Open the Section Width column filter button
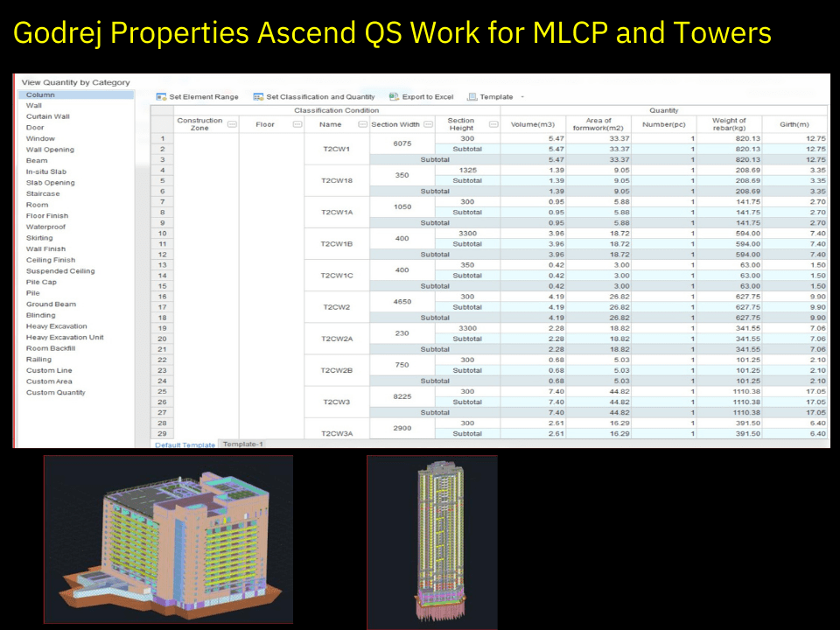The width and height of the screenshot is (840, 630). tap(428, 124)
